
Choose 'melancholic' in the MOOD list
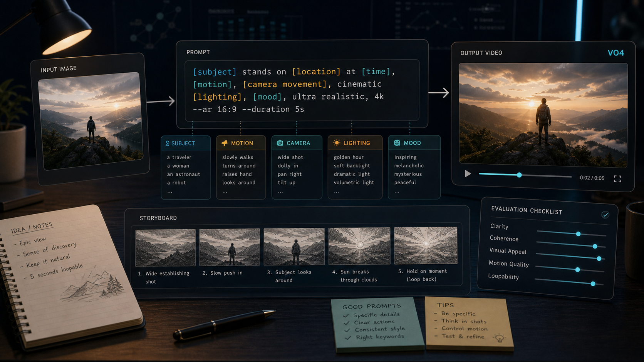point(409,166)
